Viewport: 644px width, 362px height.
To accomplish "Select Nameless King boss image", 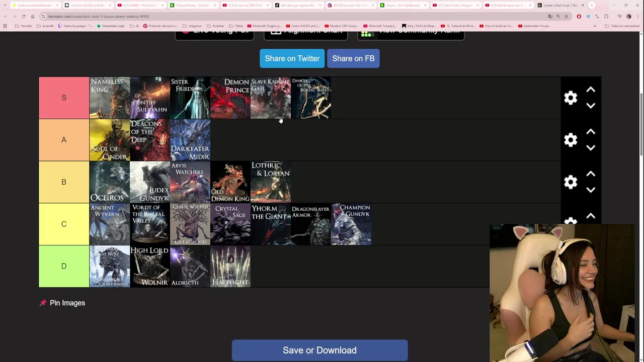I will (x=110, y=98).
